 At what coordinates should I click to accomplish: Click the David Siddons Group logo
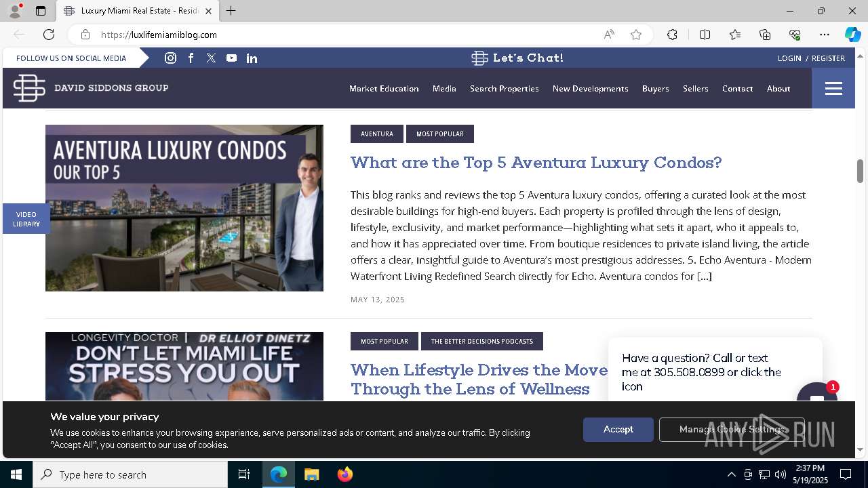[91, 88]
